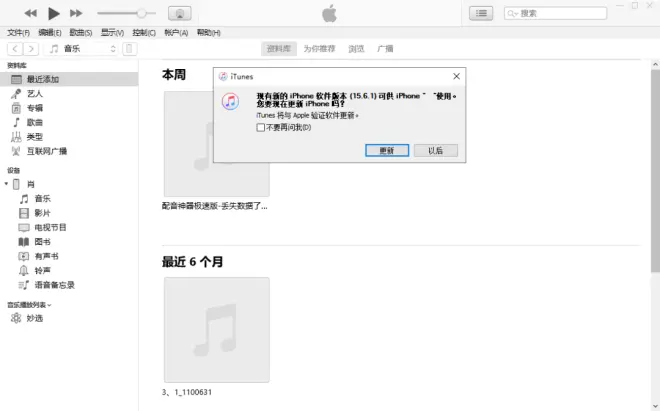Open 影片 under the device
This screenshot has width=660, height=411.
point(69,213)
